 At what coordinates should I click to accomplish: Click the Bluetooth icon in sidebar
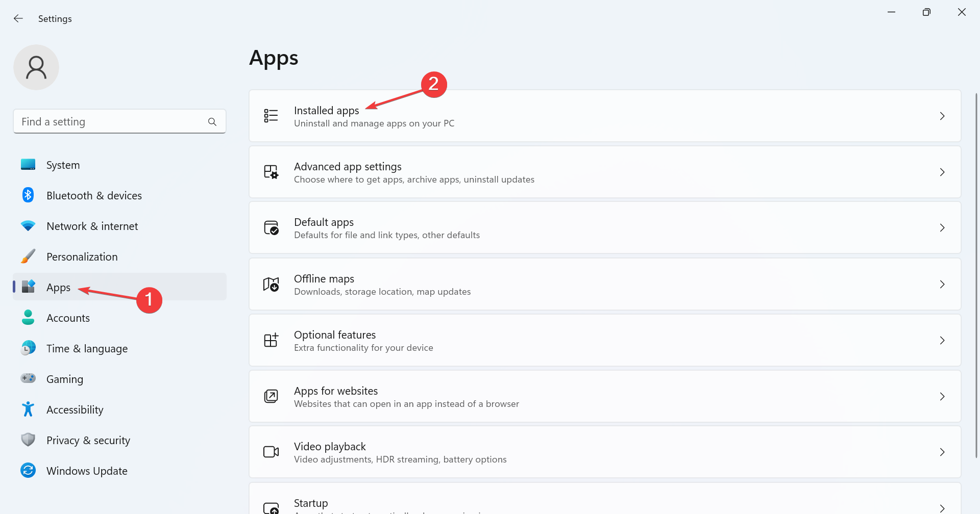click(x=28, y=195)
